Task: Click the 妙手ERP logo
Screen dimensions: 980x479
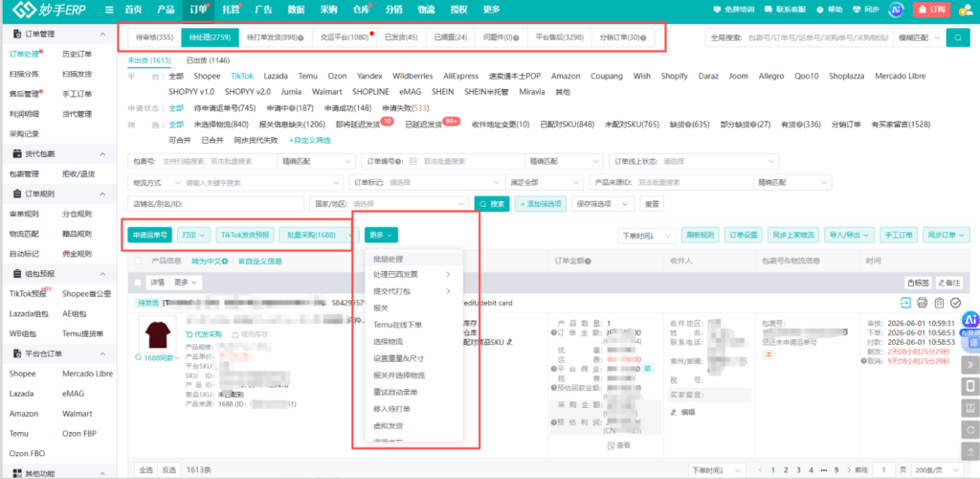Action: pos(48,10)
